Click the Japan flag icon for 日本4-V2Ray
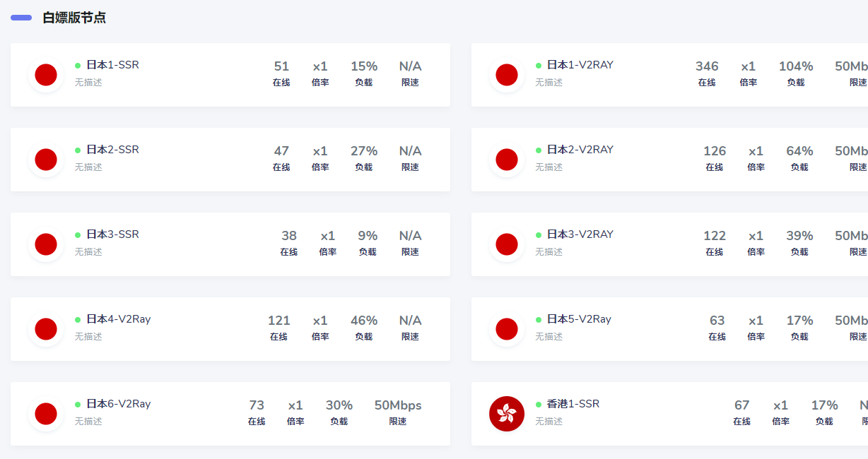868x459 pixels. (46, 329)
